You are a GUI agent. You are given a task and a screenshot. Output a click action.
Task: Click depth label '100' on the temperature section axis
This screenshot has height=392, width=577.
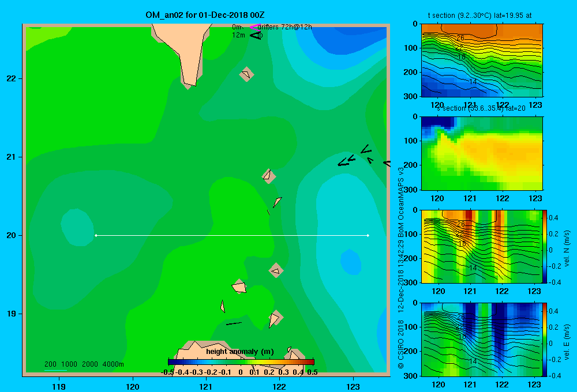(x=411, y=48)
